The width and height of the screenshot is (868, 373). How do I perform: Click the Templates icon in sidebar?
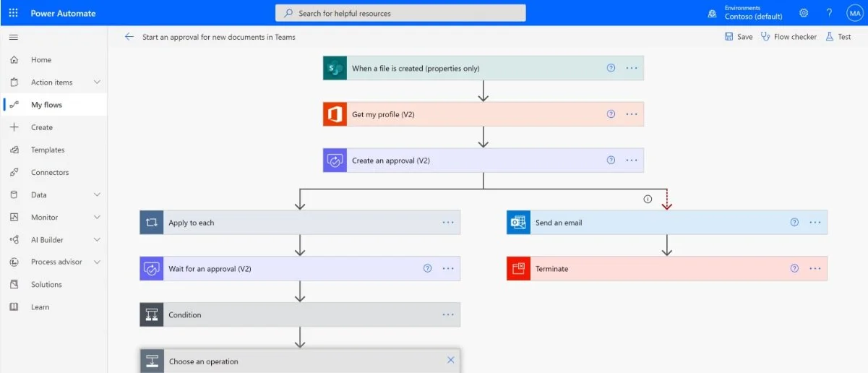click(x=14, y=150)
